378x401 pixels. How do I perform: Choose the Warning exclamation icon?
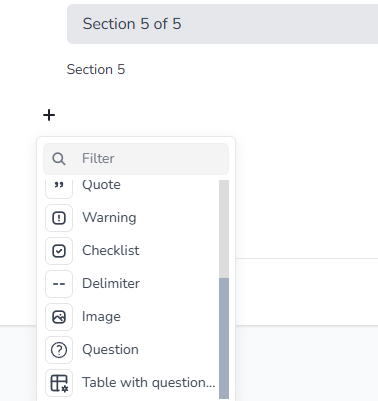point(59,218)
